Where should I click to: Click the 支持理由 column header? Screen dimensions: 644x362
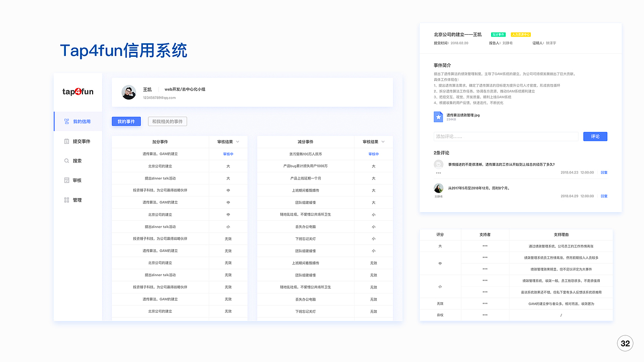561,235
